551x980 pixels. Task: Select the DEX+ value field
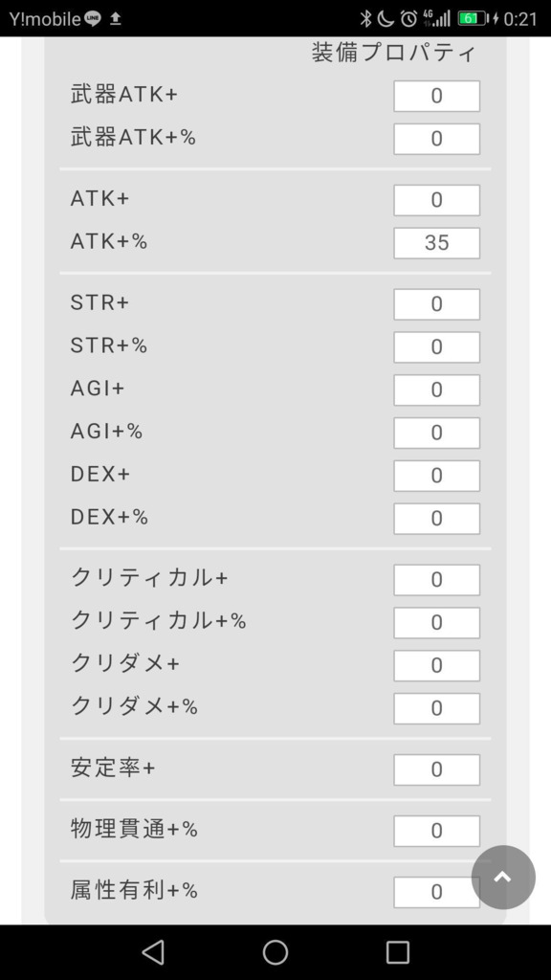click(x=436, y=476)
